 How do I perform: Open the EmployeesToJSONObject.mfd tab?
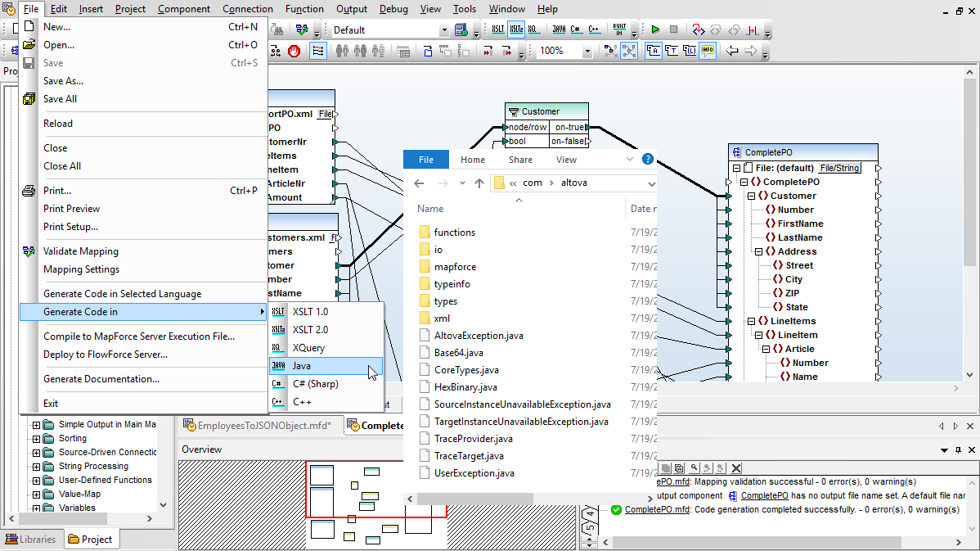point(261,426)
